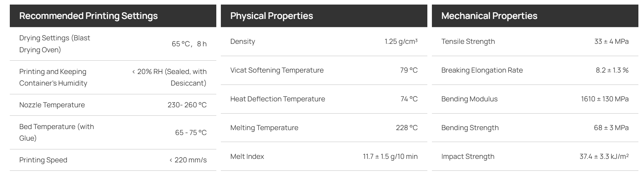Click the Recommended Printing Settings header

pyautogui.click(x=89, y=16)
